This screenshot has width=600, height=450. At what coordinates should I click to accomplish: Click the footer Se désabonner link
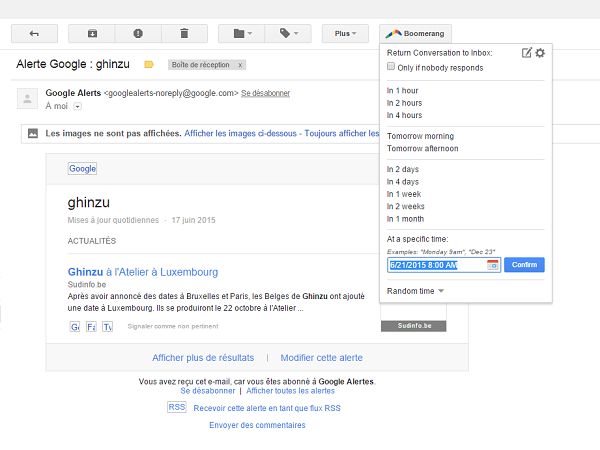(x=208, y=391)
